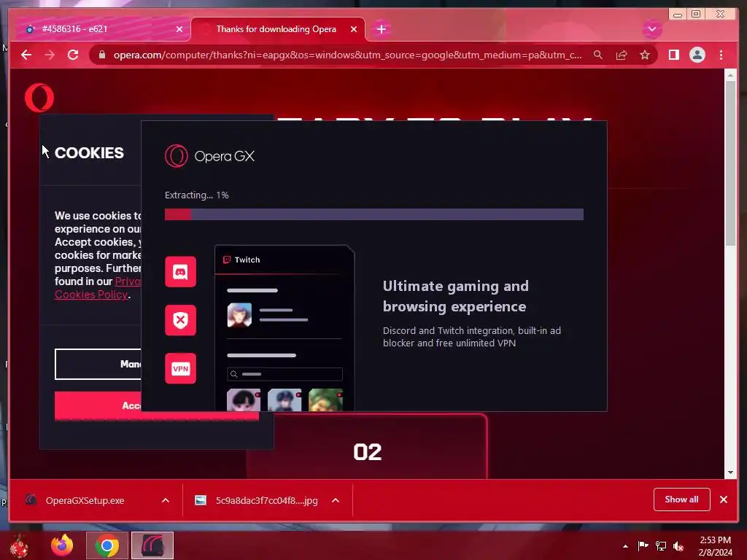Go forward with the browser forward arrow

[x=50, y=55]
